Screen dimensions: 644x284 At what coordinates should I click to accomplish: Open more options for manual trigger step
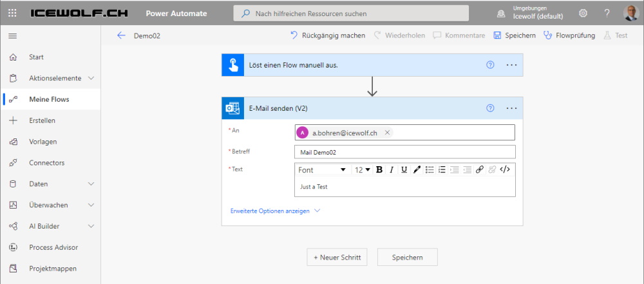512,65
